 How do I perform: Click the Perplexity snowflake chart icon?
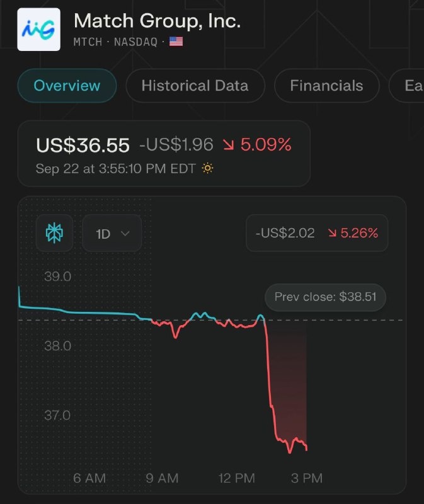pos(54,232)
